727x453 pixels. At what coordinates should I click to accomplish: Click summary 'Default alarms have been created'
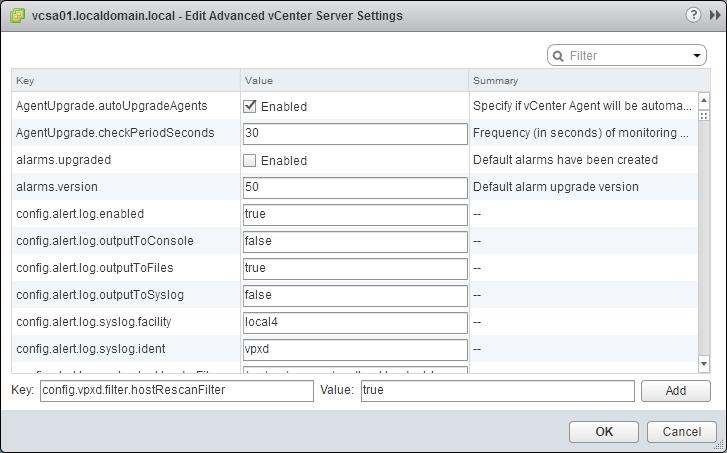pos(565,160)
